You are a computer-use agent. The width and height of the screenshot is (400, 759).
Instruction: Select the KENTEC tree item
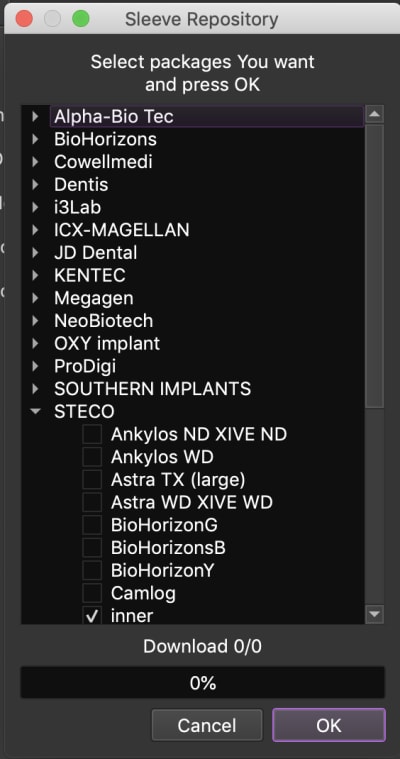[90, 275]
